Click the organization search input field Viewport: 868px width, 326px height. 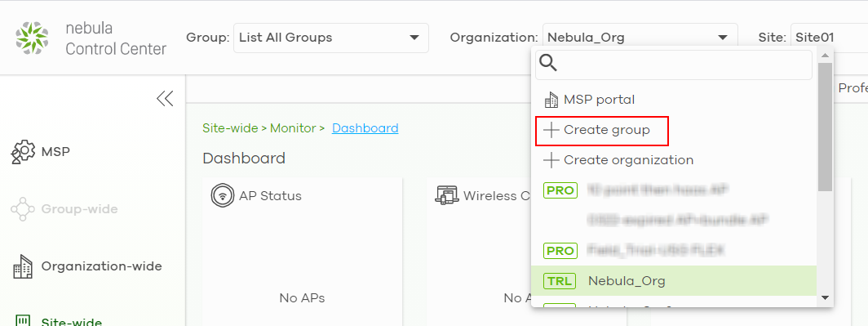[x=674, y=65]
